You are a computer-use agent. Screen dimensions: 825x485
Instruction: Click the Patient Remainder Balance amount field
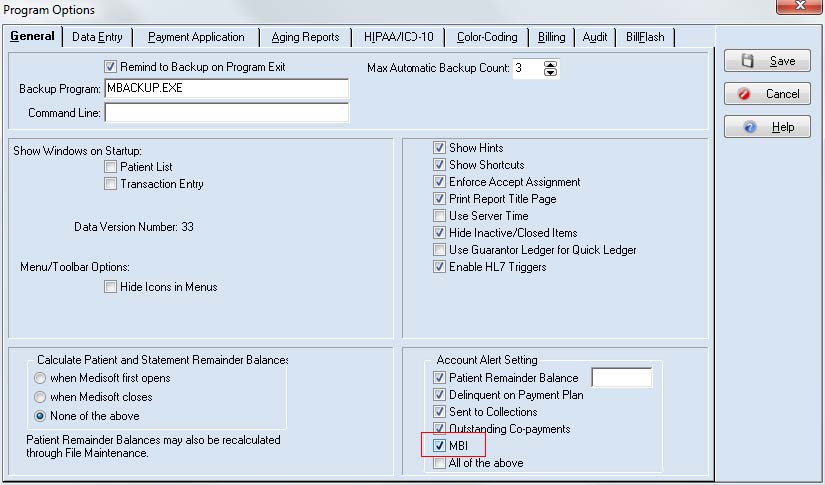[x=621, y=378]
